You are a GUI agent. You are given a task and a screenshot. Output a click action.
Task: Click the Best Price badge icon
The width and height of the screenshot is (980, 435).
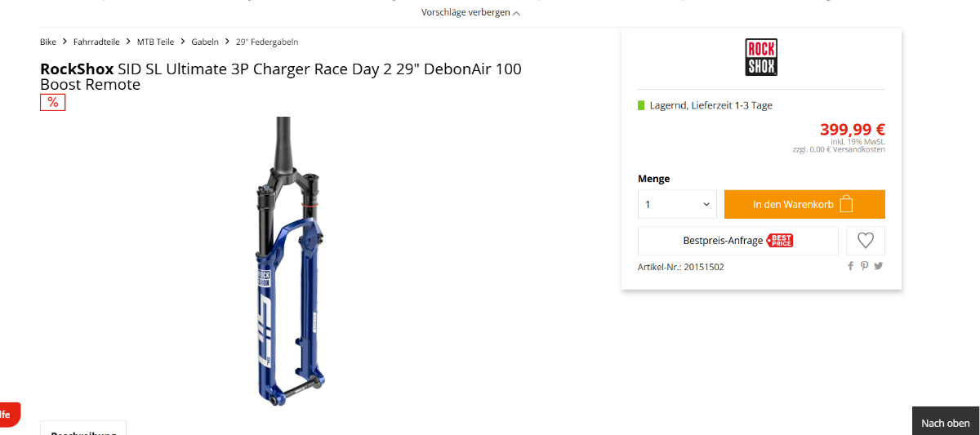(x=779, y=241)
